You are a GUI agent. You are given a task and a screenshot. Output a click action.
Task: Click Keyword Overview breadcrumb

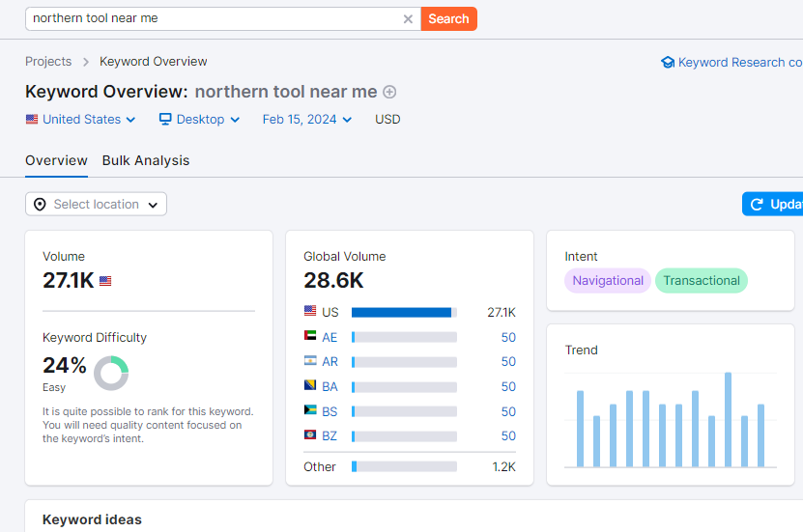coord(153,62)
